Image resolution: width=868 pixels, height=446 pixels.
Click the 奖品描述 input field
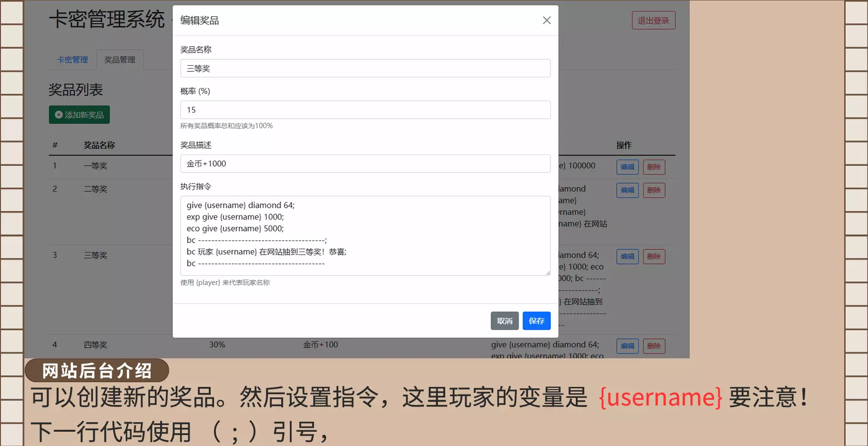click(365, 163)
